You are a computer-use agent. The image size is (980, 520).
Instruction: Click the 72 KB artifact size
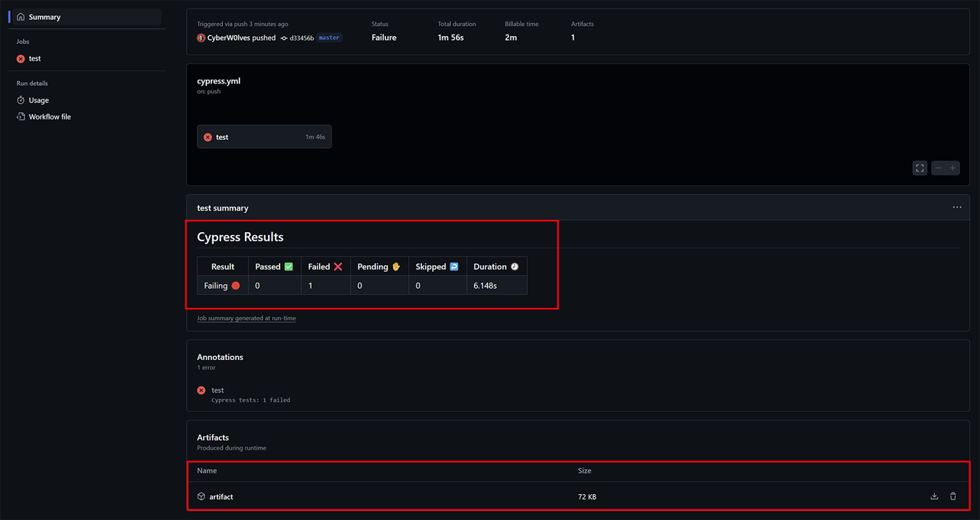pyautogui.click(x=587, y=497)
